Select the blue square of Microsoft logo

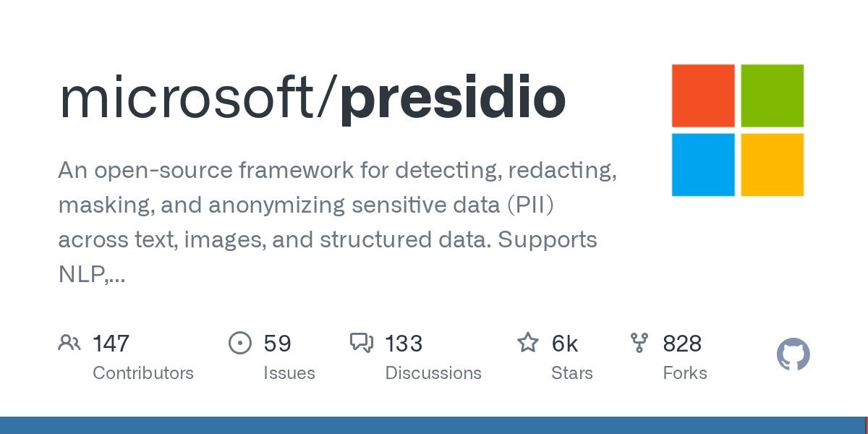click(703, 164)
